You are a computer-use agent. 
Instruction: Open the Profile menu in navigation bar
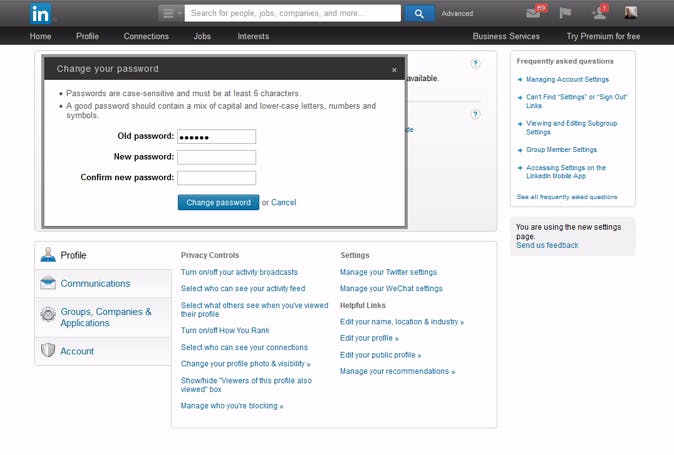pos(87,37)
